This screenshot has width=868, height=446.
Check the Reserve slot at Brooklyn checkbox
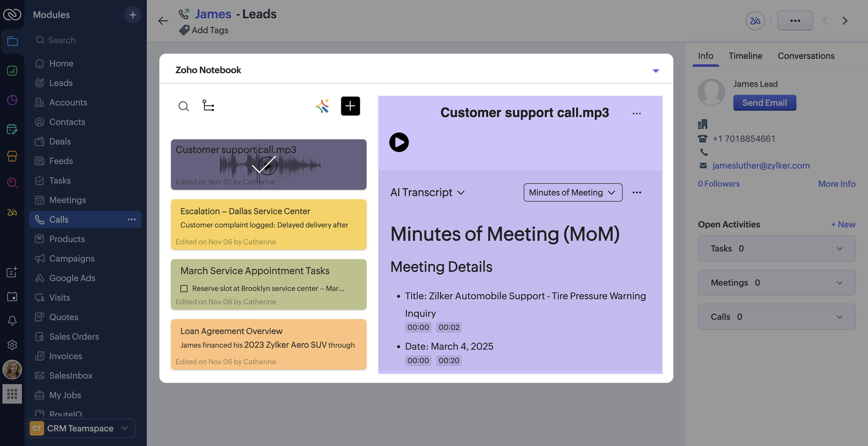pos(183,288)
